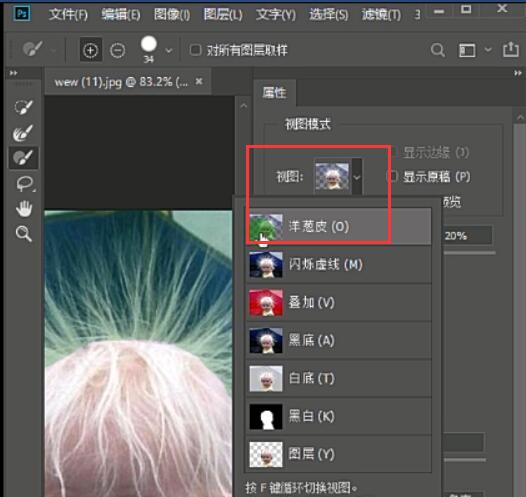
Task: Choose 洋葱皮 (O) view mode
Action: (339, 227)
